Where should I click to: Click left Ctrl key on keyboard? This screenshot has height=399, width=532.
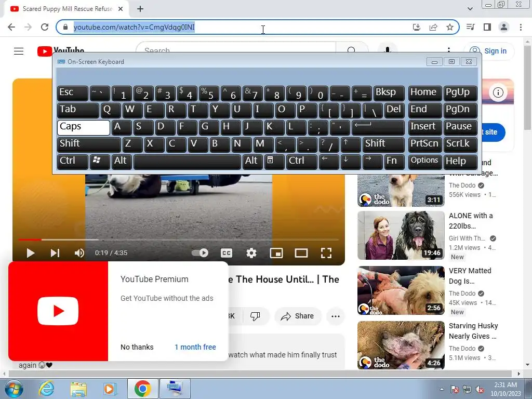pyautogui.click(x=73, y=162)
